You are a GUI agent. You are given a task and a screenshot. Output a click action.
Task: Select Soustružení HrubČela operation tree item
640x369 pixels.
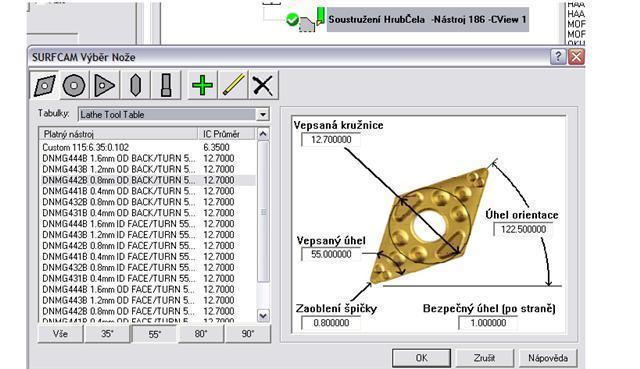click(427, 20)
